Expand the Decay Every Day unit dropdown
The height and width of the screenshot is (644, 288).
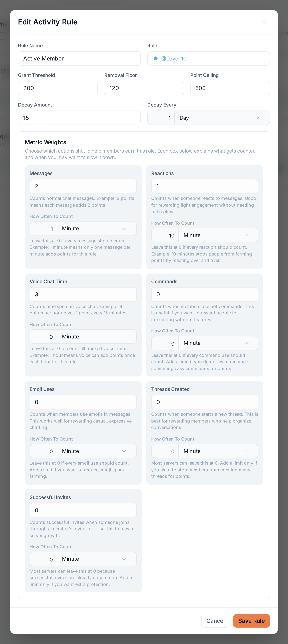click(222, 118)
